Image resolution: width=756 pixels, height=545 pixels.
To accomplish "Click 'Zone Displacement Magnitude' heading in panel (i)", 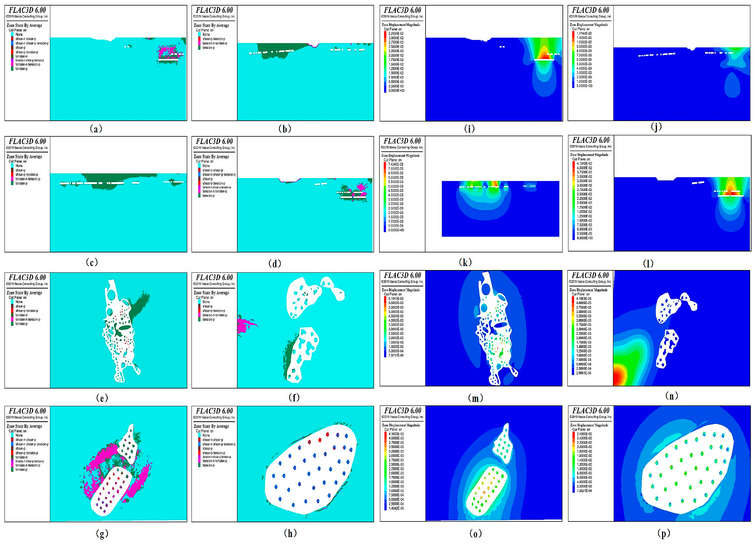I will tap(401, 25).
